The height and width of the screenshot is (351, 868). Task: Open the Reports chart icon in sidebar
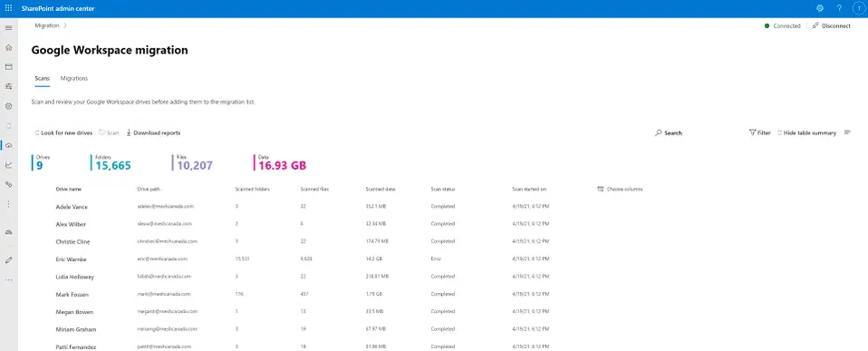coord(8,165)
